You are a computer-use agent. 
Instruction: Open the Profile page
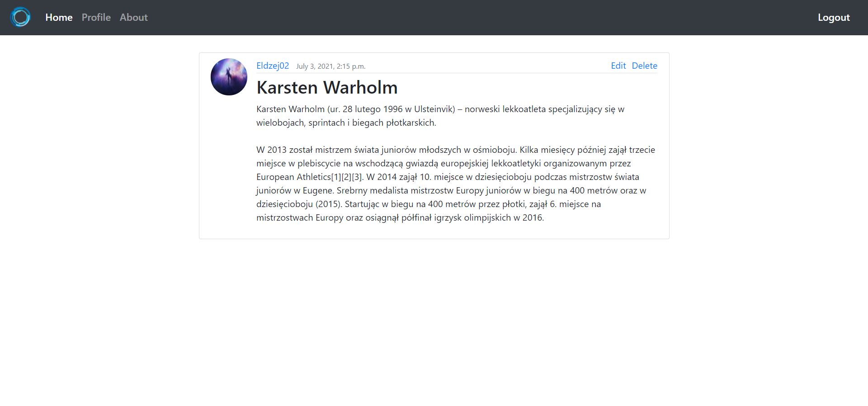coord(96,17)
